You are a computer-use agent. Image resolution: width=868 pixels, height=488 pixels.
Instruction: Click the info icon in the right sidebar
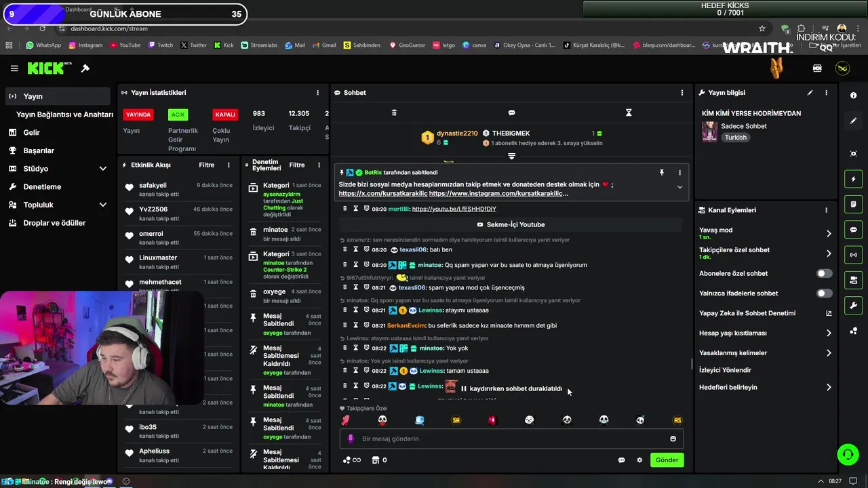pos(853,96)
